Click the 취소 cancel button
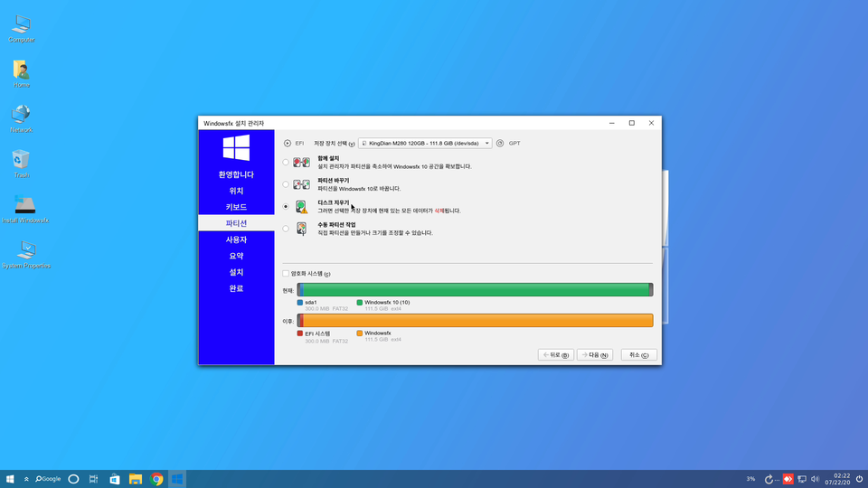This screenshot has height=488, width=868. [639, 355]
